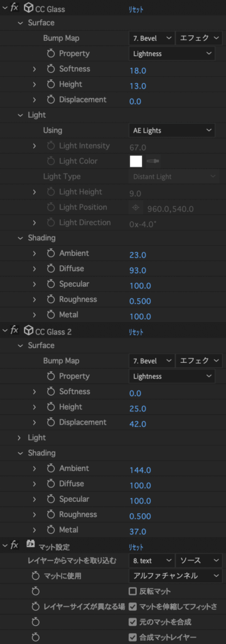Uncheck the 元のマットを合成 checkbox
This screenshot has width=226, height=644.
click(x=132, y=622)
